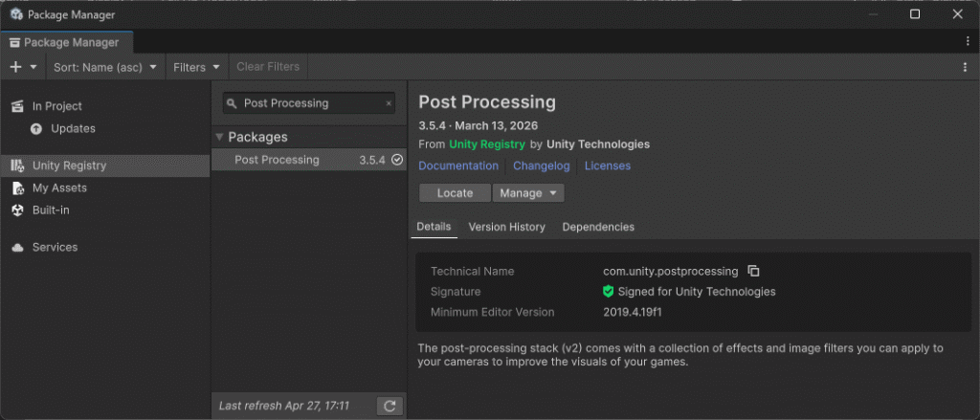This screenshot has height=420, width=980.
Task: Open the Services section
Action: pyautogui.click(x=55, y=248)
